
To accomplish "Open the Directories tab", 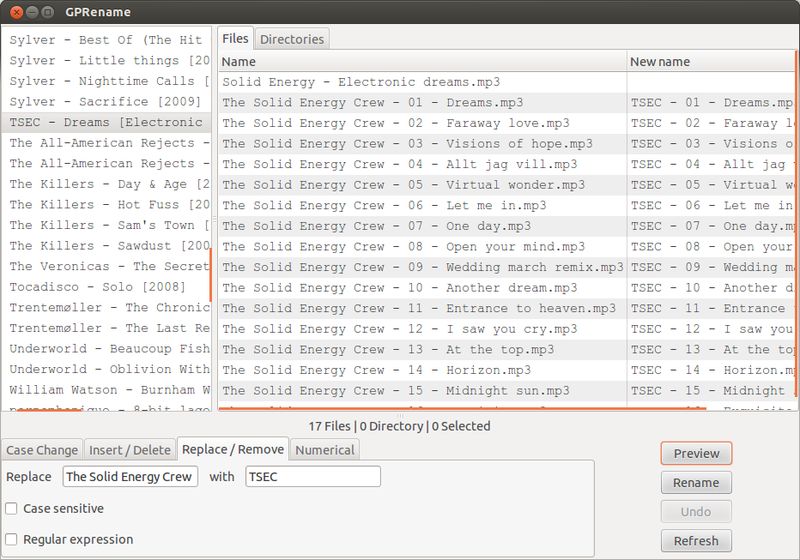I will 292,39.
